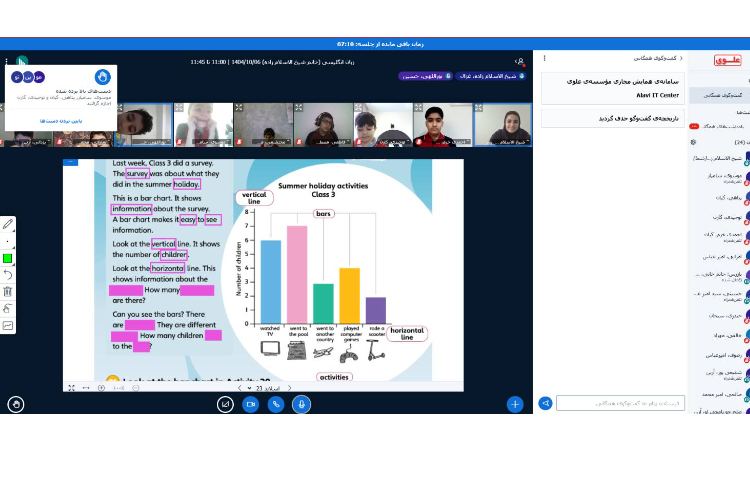Viewport: 750px width, 480px height.
Task: Open the green color swatch picker
Action: (x=8, y=258)
